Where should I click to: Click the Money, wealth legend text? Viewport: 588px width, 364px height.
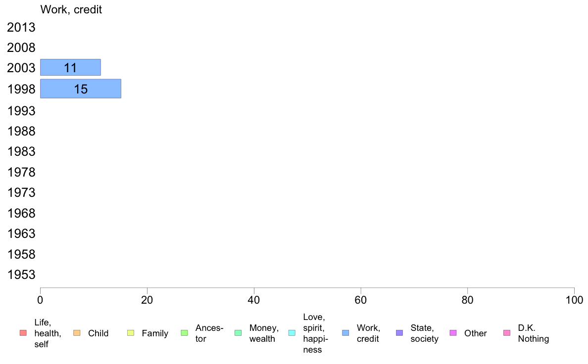pos(264,333)
